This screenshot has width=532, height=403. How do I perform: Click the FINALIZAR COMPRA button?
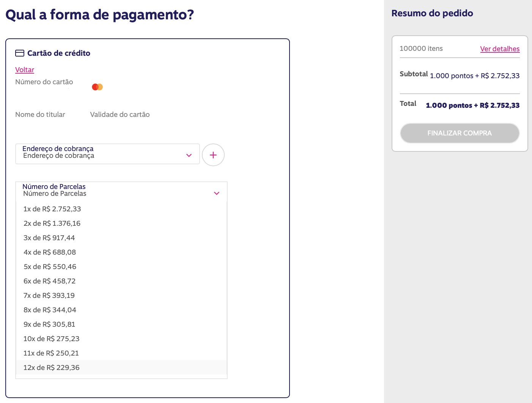point(460,133)
